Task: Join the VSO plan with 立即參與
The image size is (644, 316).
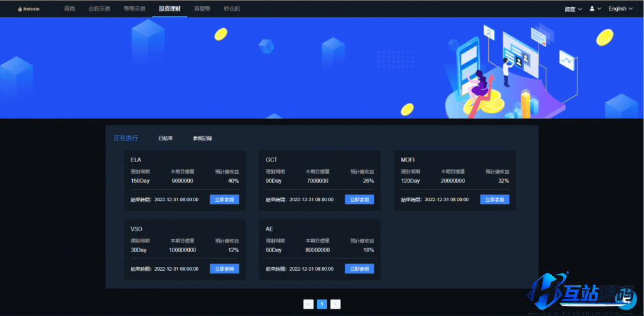Action: pos(224,268)
